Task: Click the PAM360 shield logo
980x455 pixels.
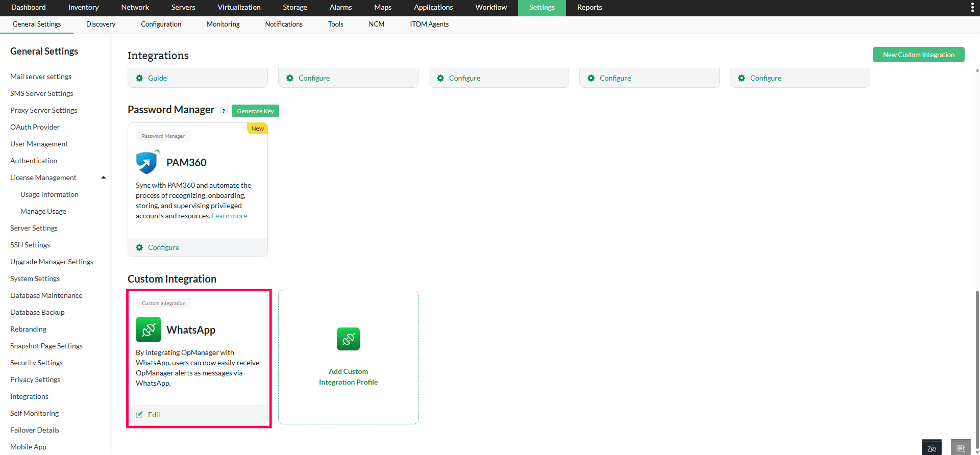Action: [148, 162]
